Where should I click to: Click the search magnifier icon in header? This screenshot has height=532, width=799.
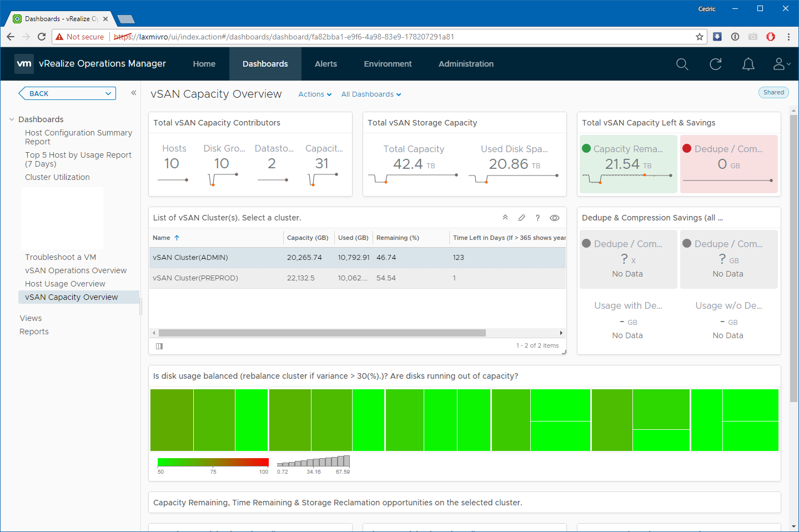coord(682,64)
